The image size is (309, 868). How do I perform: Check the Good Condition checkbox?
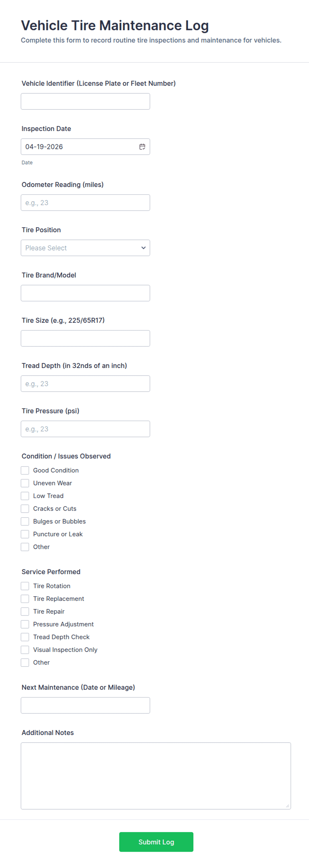click(25, 470)
